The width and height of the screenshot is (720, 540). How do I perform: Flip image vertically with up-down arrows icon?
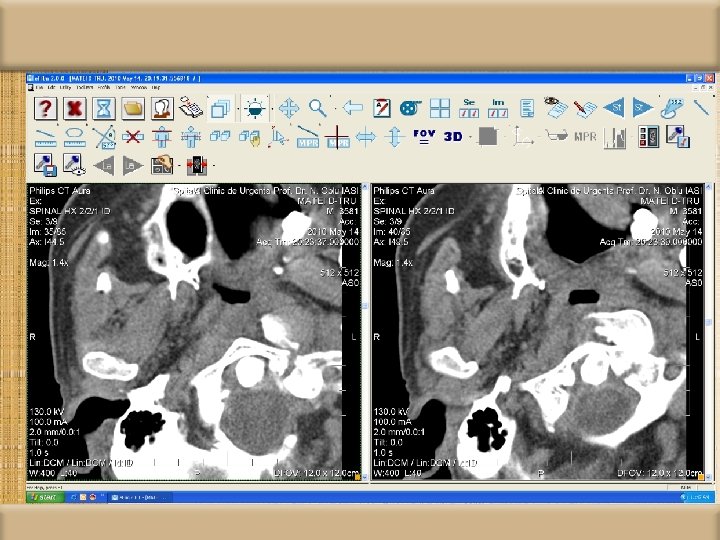[x=394, y=137]
